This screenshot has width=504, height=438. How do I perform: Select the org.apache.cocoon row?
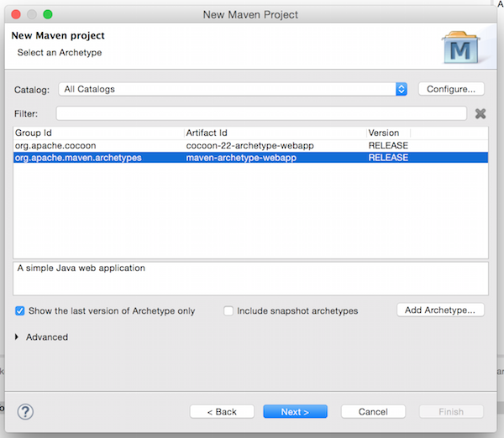pos(250,145)
